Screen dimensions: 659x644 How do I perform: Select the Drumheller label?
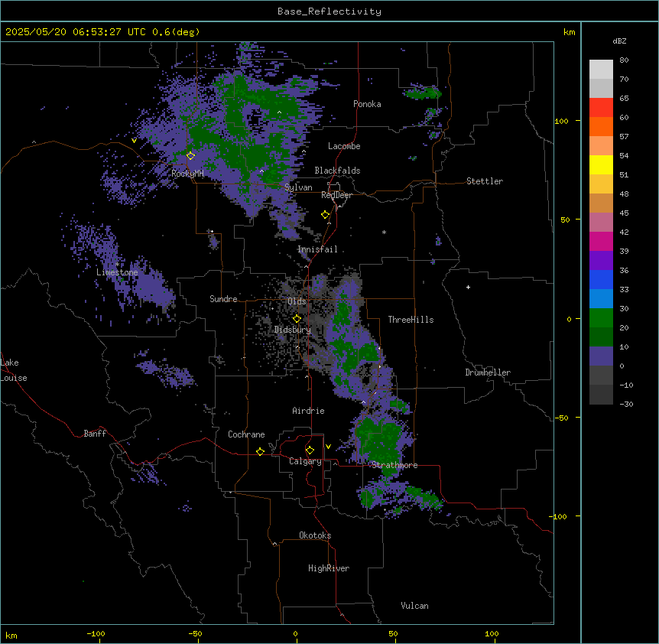tap(488, 372)
